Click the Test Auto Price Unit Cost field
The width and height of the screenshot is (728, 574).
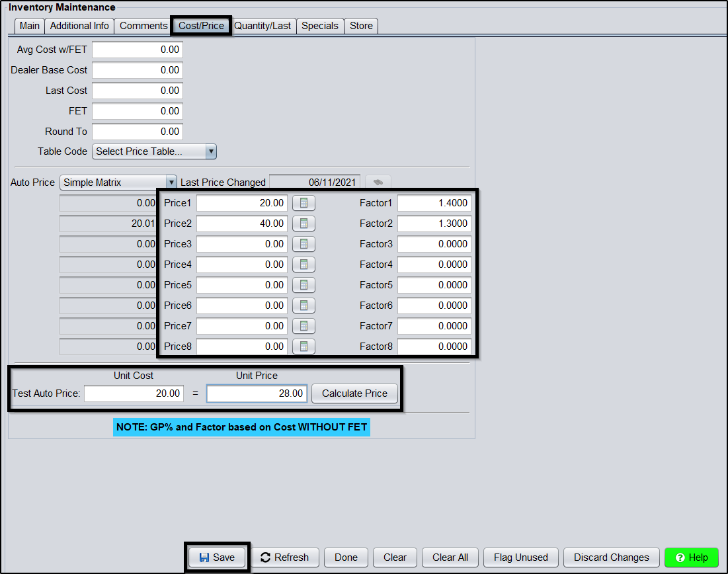(x=134, y=393)
